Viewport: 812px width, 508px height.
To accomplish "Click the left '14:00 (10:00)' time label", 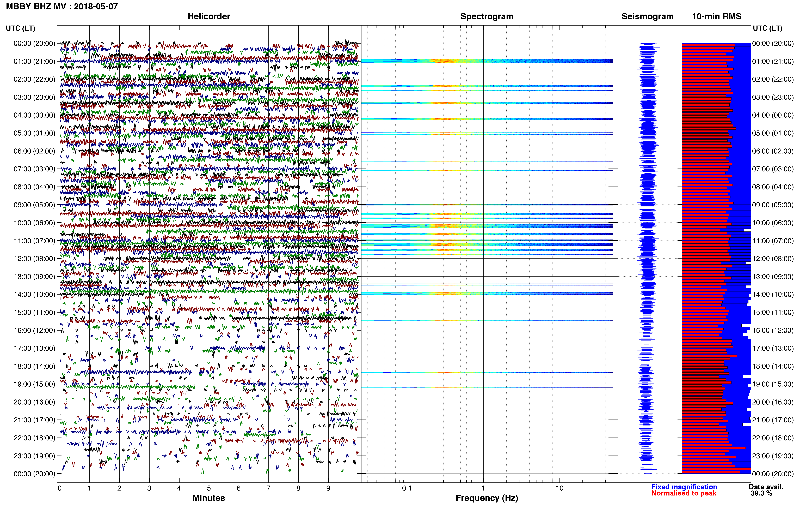I will pos(34,294).
